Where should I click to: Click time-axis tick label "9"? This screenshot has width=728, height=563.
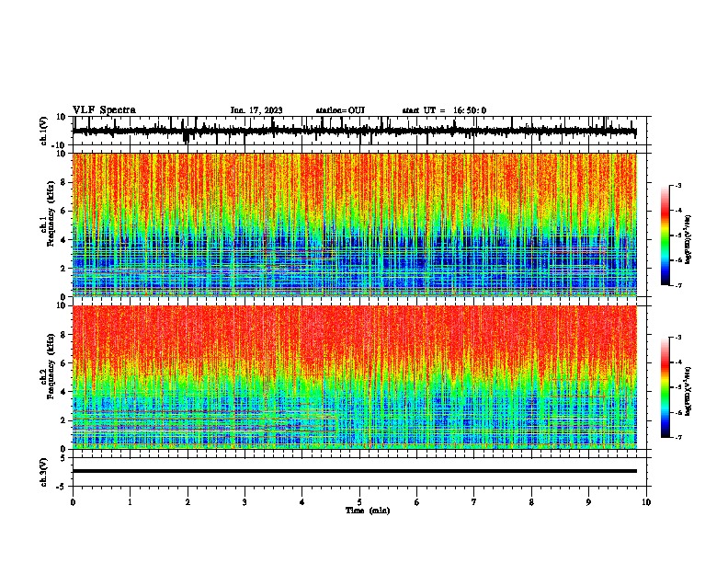click(x=588, y=502)
